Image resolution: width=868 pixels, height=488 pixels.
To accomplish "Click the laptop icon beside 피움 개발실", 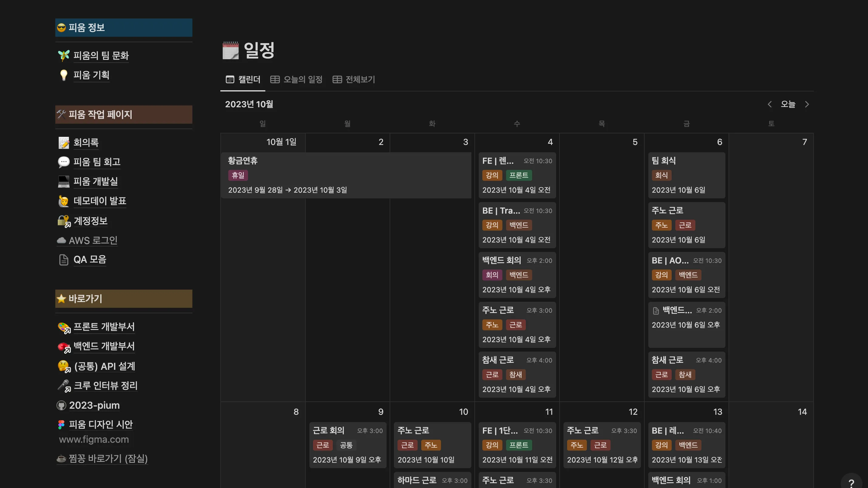I will [63, 181].
